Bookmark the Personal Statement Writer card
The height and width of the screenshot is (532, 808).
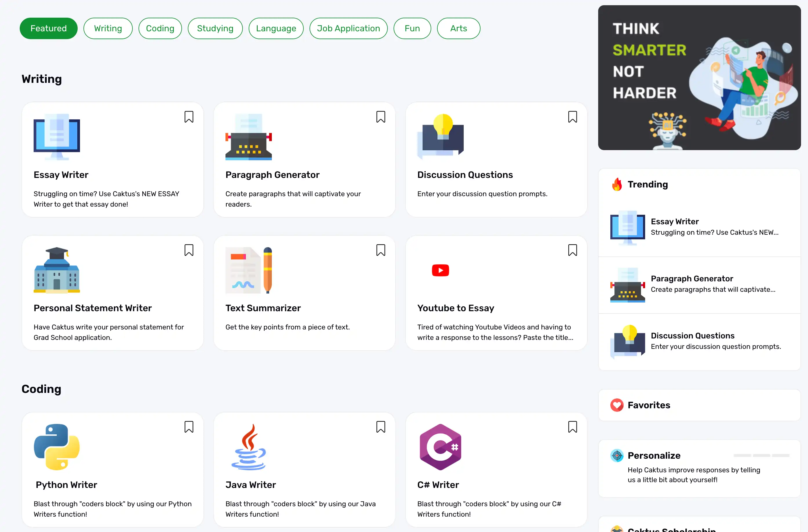(189, 250)
